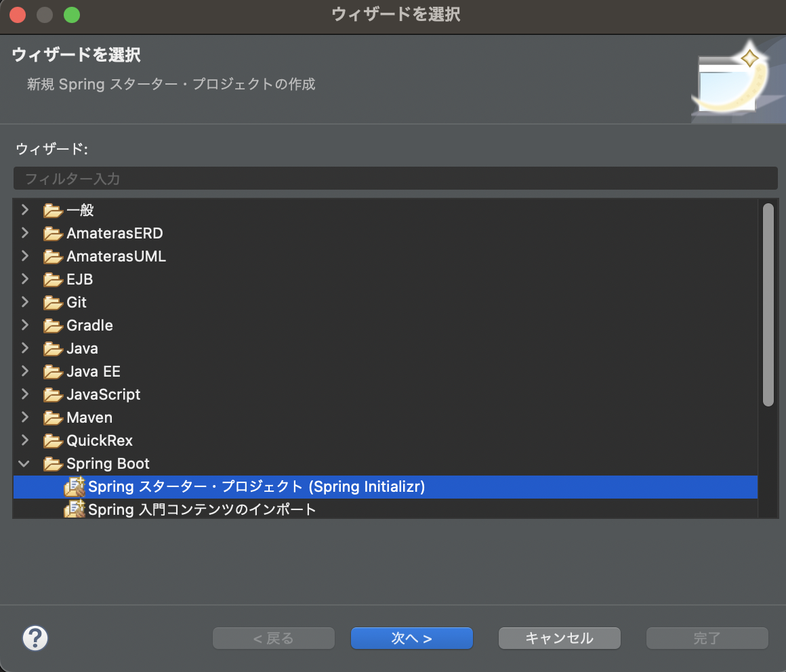Click the Spring 入門コンテンツのインポート wizard icon
Screen dimensions: 786x672
75,509
